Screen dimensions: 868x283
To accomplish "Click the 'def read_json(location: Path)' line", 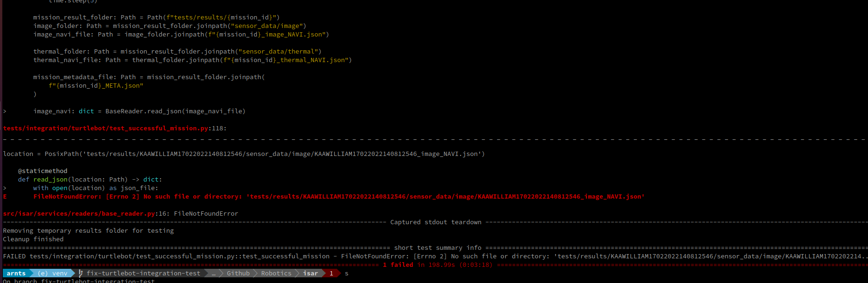I will point(90,180).
